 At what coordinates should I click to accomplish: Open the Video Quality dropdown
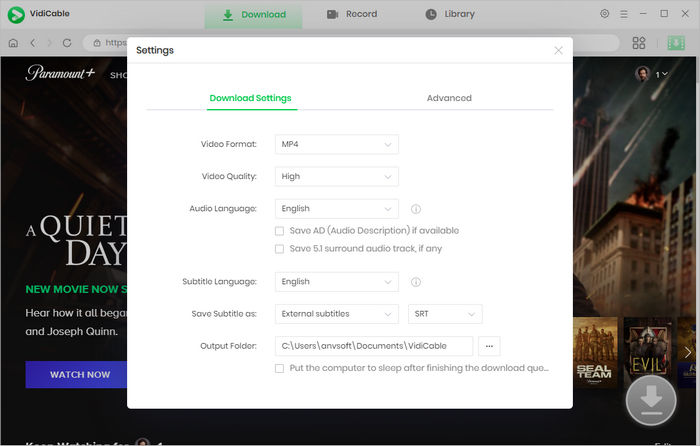pos(337,176)
